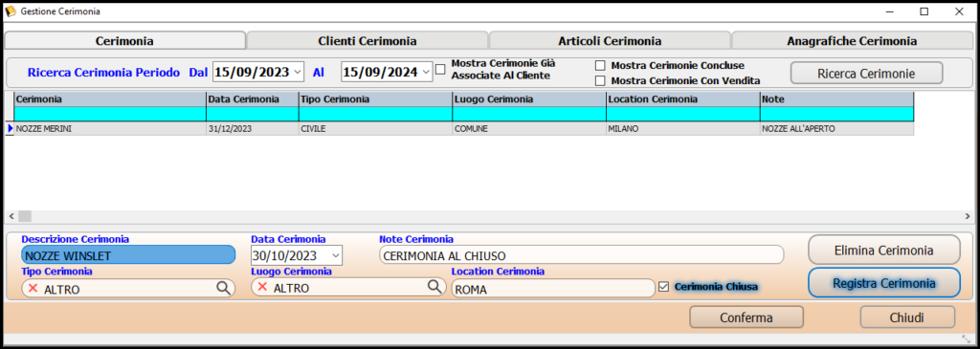Sort by the Luogo Cerimonia column header
980x349 pixels.
pyautogui.click(x=529, y=99)
